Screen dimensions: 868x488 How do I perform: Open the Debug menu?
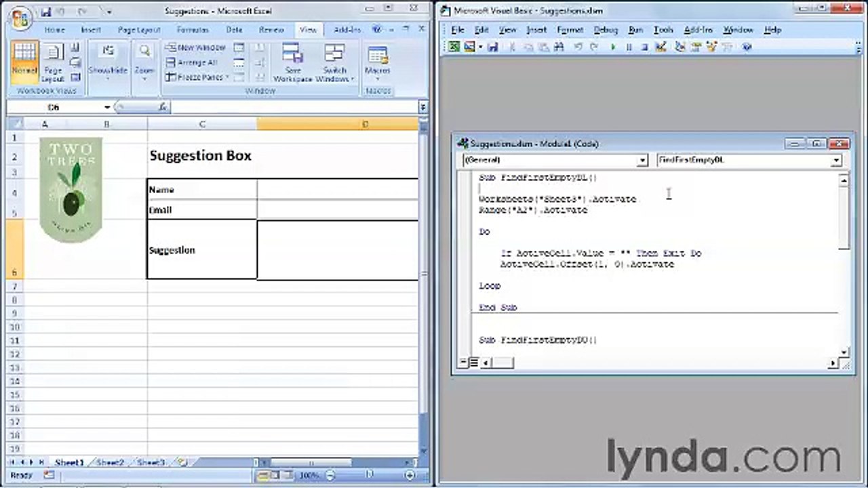(x=606, y=30)
